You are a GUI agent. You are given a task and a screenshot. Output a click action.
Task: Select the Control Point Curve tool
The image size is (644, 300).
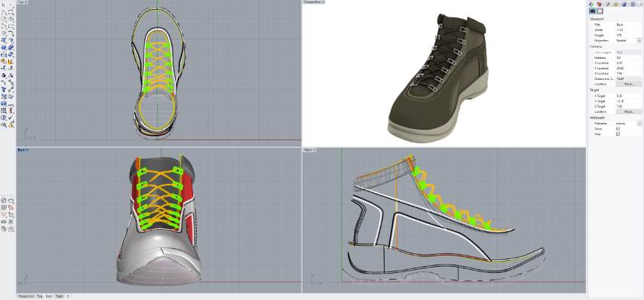click(x=11, y=12)
